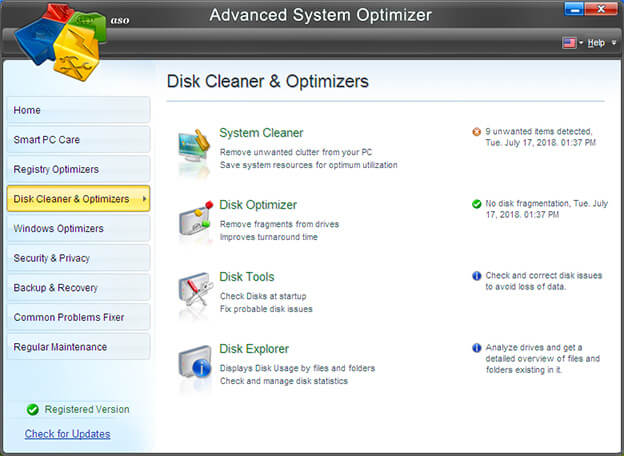
Task: Open the Help menu
Action: 596,43
